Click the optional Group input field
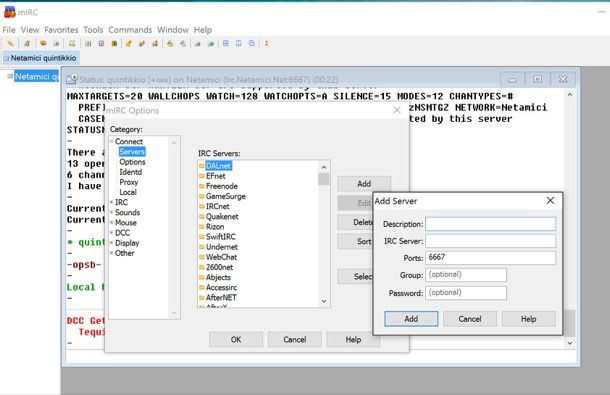This screenshot has width=610, height=395. [x=466, y=274]
